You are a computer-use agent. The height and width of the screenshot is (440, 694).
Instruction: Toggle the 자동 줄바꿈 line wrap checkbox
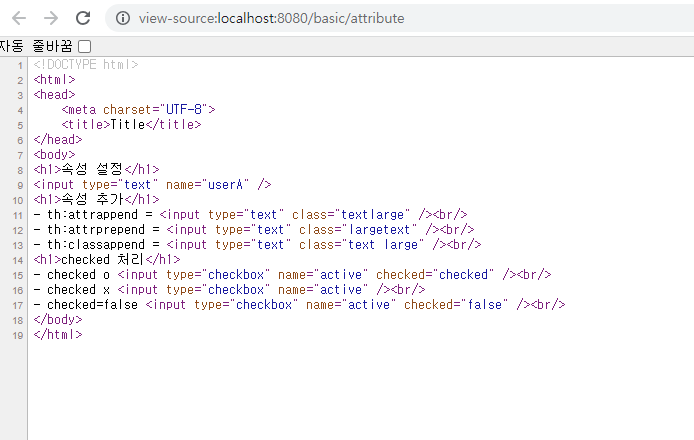click(x=85, y=46)
